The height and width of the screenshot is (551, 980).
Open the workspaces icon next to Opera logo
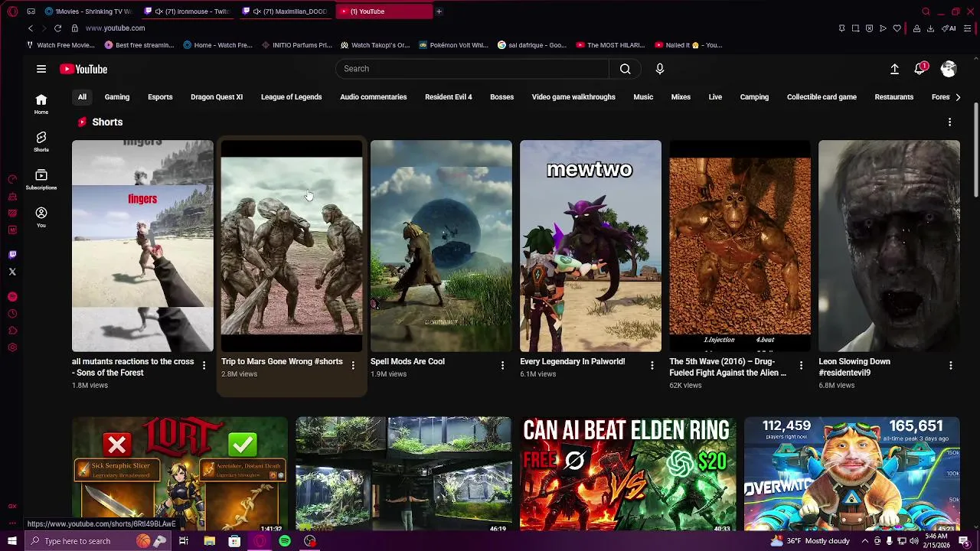tap(31, 11)
